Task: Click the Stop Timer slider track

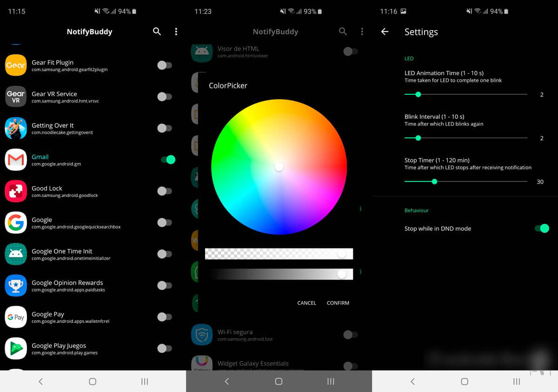Action: [x=465, y=182]
